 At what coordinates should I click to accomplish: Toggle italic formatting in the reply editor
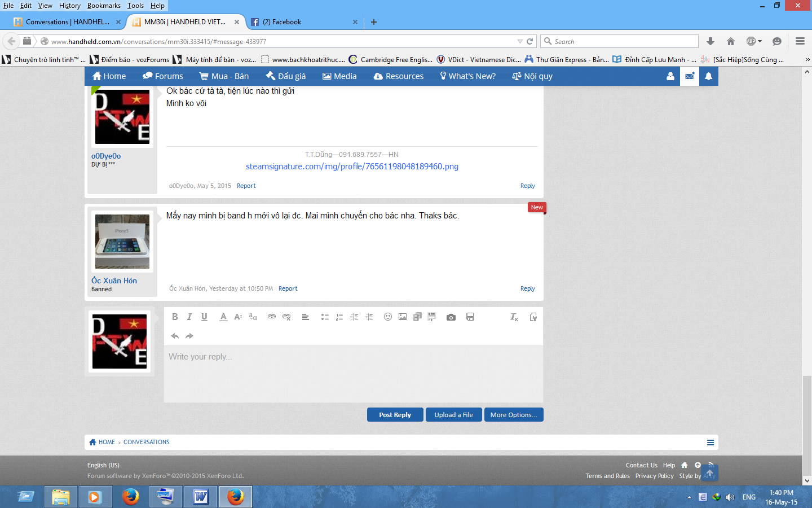click(189, 317)
